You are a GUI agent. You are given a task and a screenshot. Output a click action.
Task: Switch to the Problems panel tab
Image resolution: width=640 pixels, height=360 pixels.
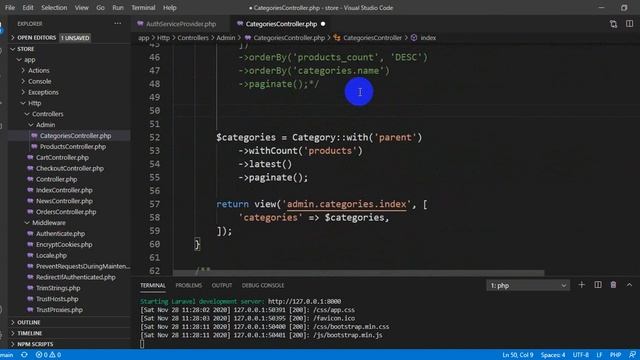(x=189, y=285)
